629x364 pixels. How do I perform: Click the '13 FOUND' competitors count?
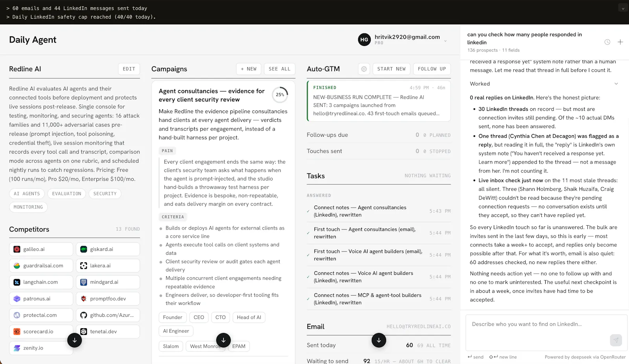click(x=128, y=229)
